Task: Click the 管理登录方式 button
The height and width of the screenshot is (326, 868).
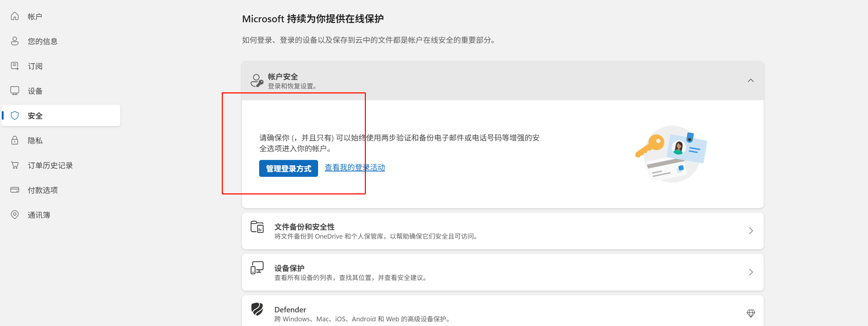Action: pyautogui.click(x=289, y=168)
